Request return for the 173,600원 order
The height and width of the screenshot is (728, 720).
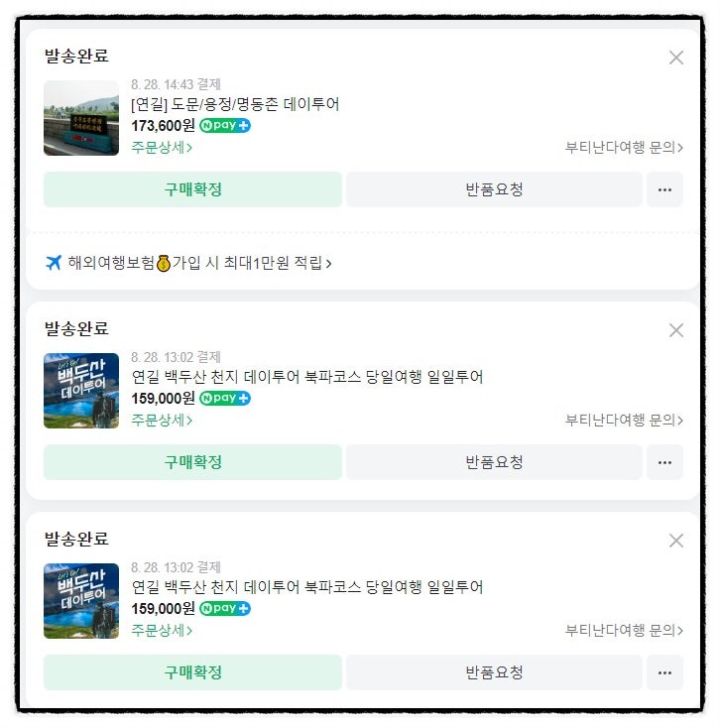pyautogui.click(x=495, y=189)
